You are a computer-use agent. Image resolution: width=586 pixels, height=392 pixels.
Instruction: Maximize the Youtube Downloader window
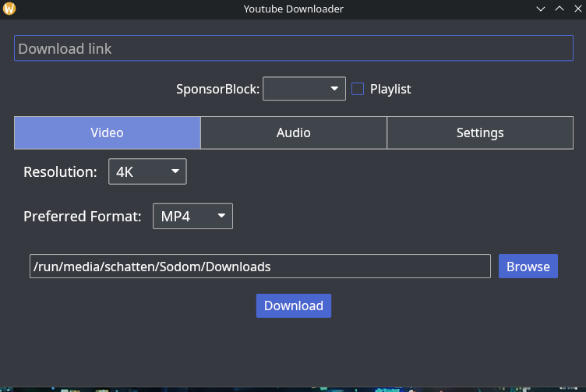point(559,9)
